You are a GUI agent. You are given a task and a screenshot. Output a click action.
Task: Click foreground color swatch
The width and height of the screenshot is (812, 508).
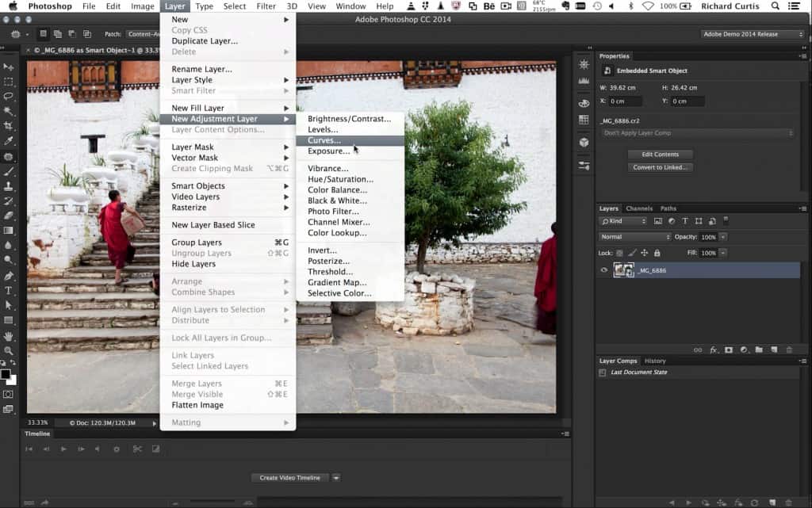(6, 374)
